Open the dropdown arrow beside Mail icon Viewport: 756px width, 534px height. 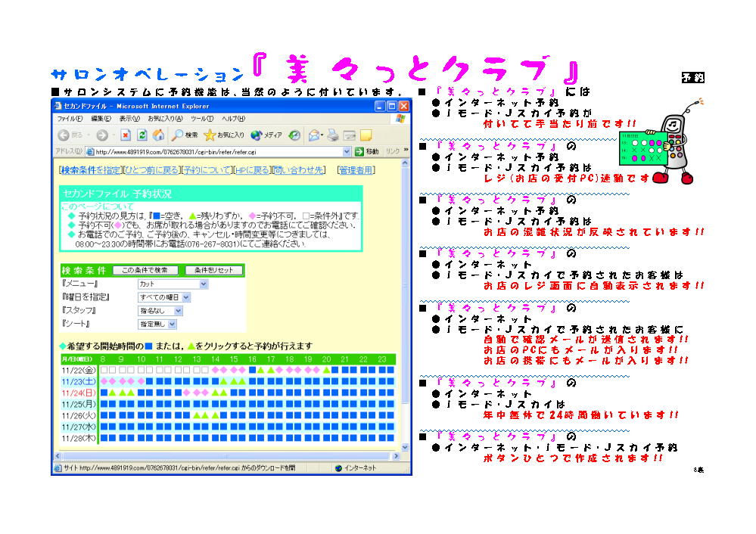point(322,136)
